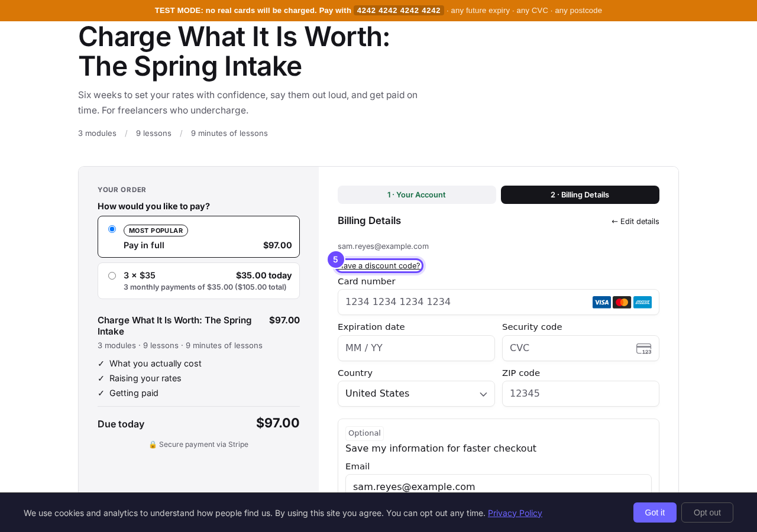Viewport: 757px width, 532px height.
Task: Accept cookies with Got it button
Action: (x=655, y=512)
